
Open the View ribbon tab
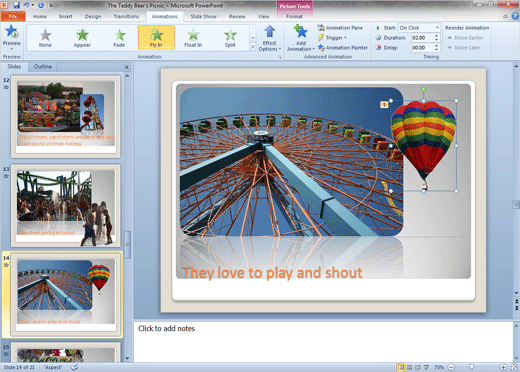[x=263, y=16]
